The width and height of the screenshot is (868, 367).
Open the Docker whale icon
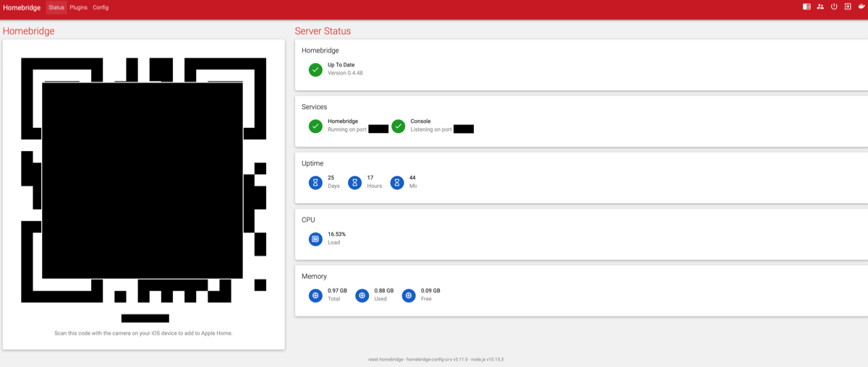pyautogui.click(x=861, y=7)
